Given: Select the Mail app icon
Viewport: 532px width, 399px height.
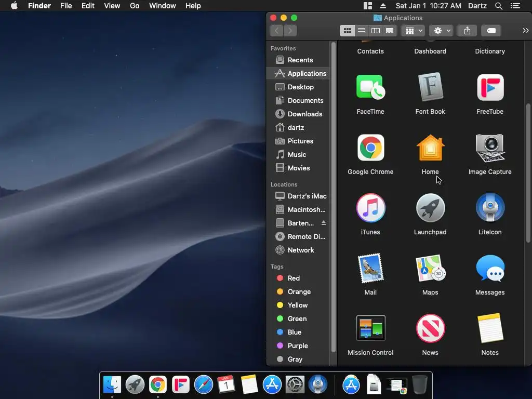Looking at the screenshot, I should [x=370, y=268].
